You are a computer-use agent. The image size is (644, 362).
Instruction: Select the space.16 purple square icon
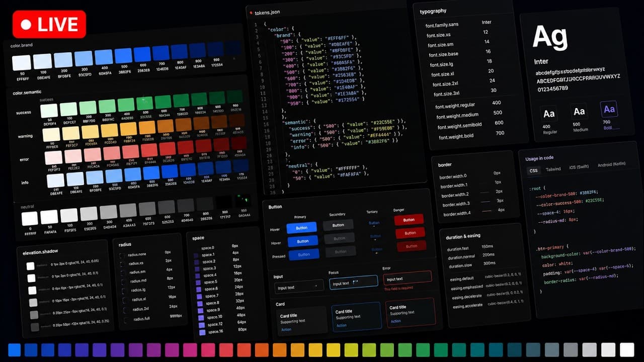(x=203, y=332)
